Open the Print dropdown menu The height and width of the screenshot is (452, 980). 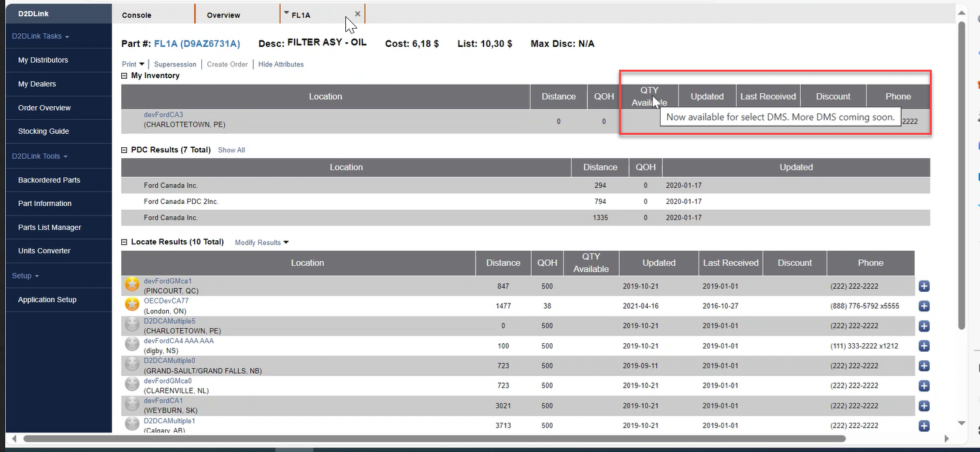pos(133,64)
